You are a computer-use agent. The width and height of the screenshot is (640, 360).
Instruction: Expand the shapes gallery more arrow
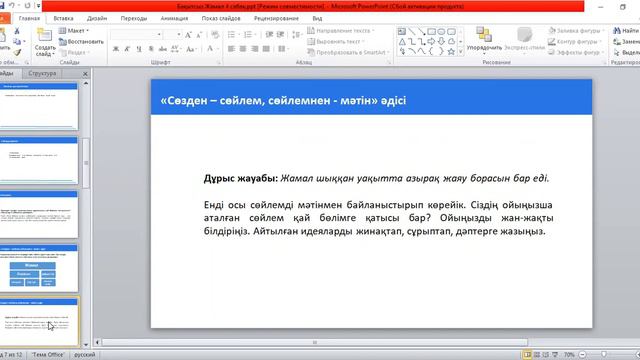pos(461,52)
